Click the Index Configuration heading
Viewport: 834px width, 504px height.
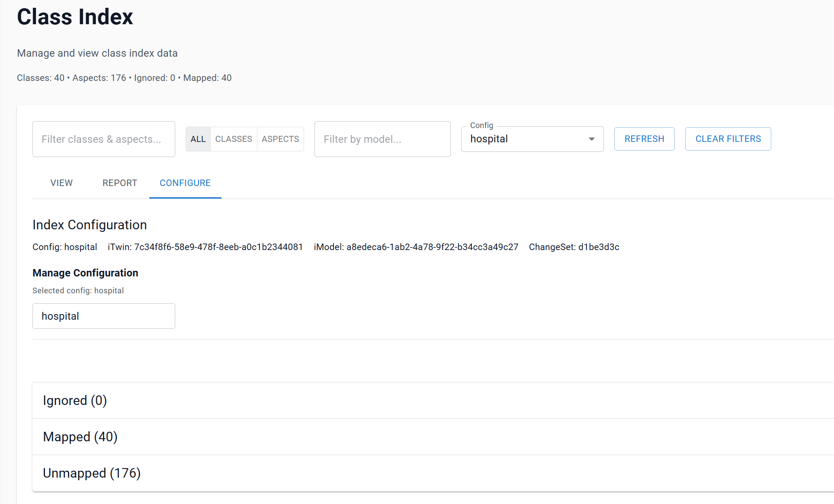pyautogui.click(x=90, y=225)
